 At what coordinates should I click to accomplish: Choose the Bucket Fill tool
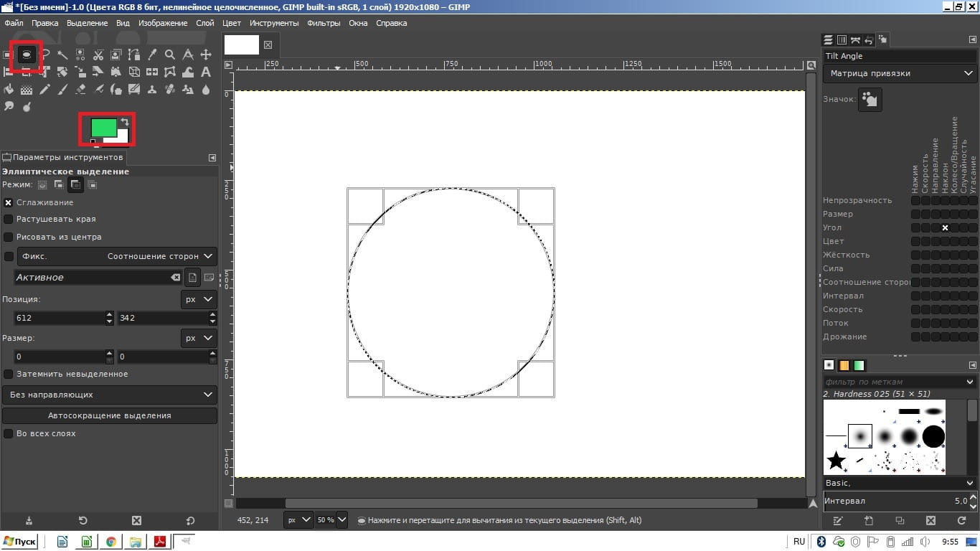pyautogui.click(x=9, y=90)
